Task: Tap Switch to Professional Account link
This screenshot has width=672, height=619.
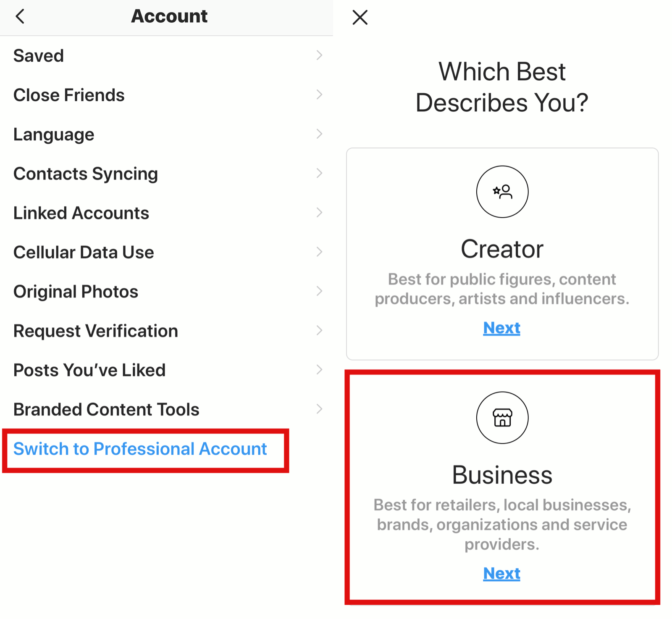Action: (x=140, y=449)
